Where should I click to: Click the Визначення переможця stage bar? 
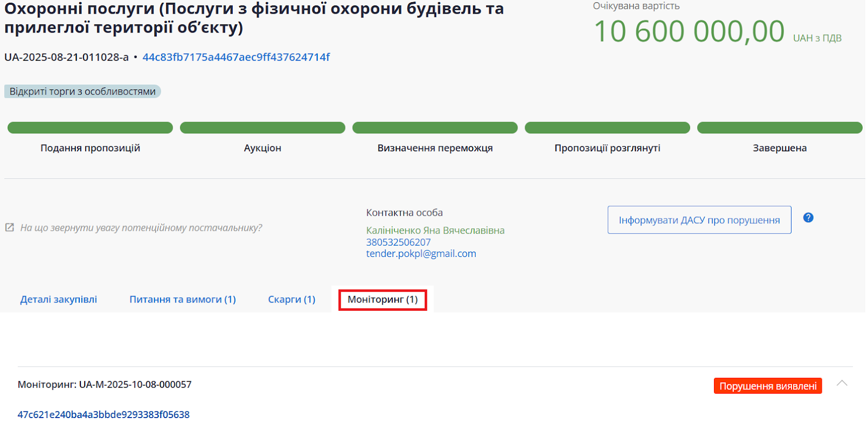435,128
